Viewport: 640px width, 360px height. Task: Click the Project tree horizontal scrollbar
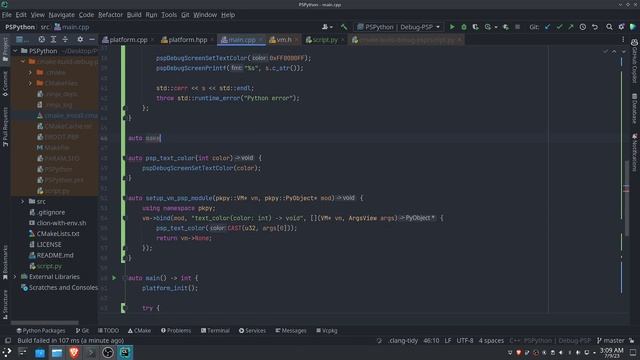45,322
